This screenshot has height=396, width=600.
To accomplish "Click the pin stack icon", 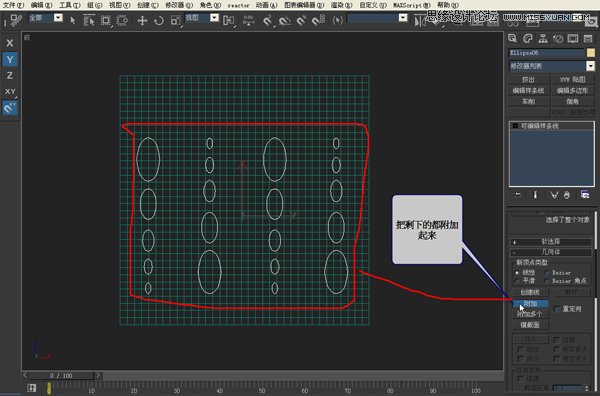I will pos(518,195).
